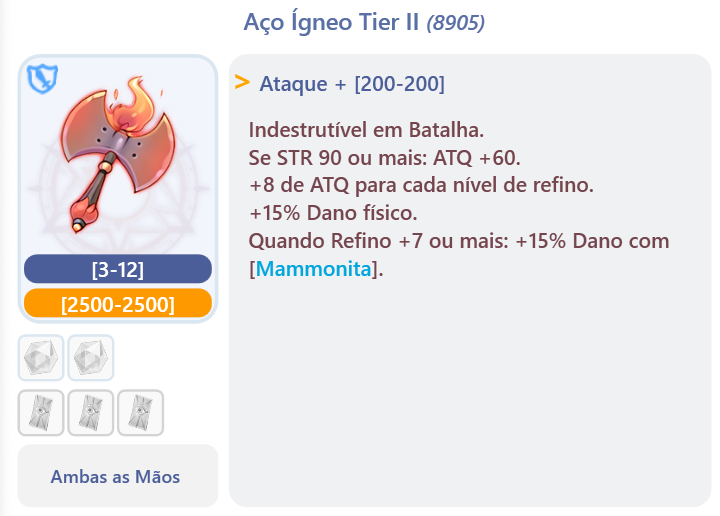Click the orange [2500-2500] weight badge
This screenshot has height=516, width=720.
coord(118,303)
